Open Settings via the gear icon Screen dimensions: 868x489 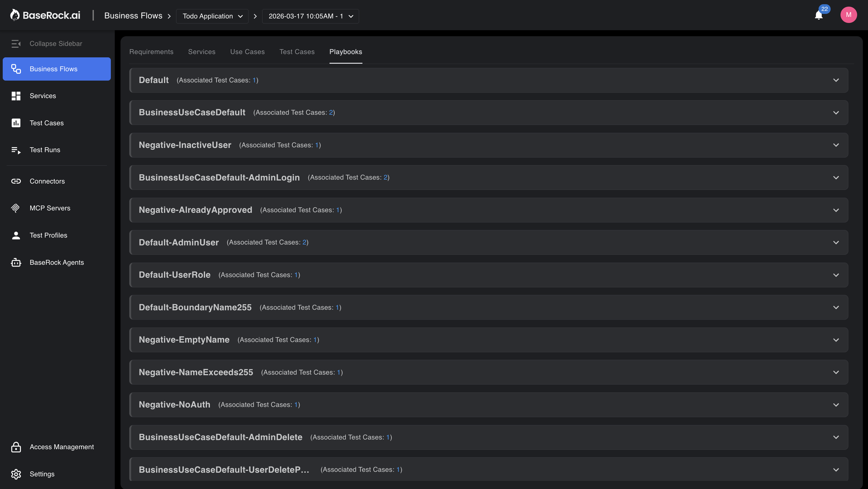pos(16,474)
